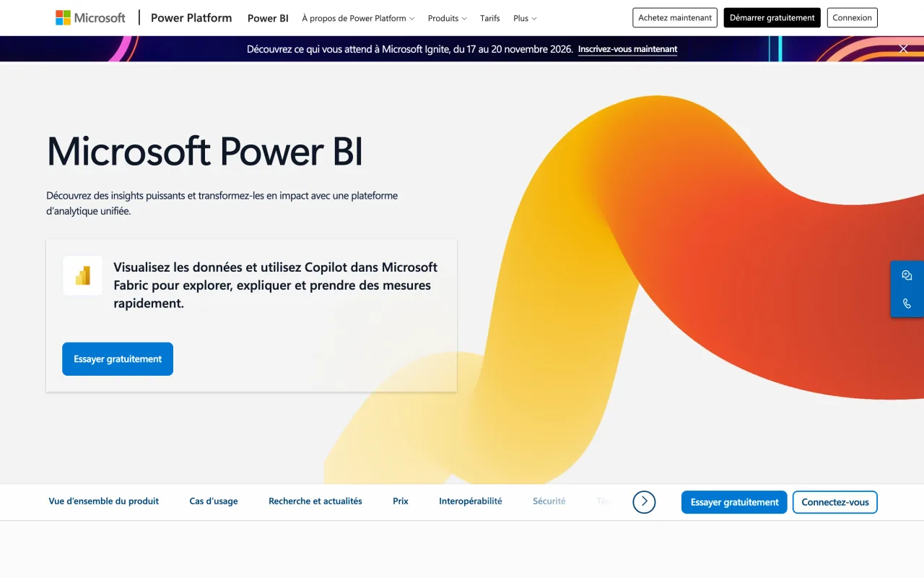The height and width of the screenshot is (578, 924).
Task: Click Essayer gratuitement in hero card
Action: (x=118, y=359)
